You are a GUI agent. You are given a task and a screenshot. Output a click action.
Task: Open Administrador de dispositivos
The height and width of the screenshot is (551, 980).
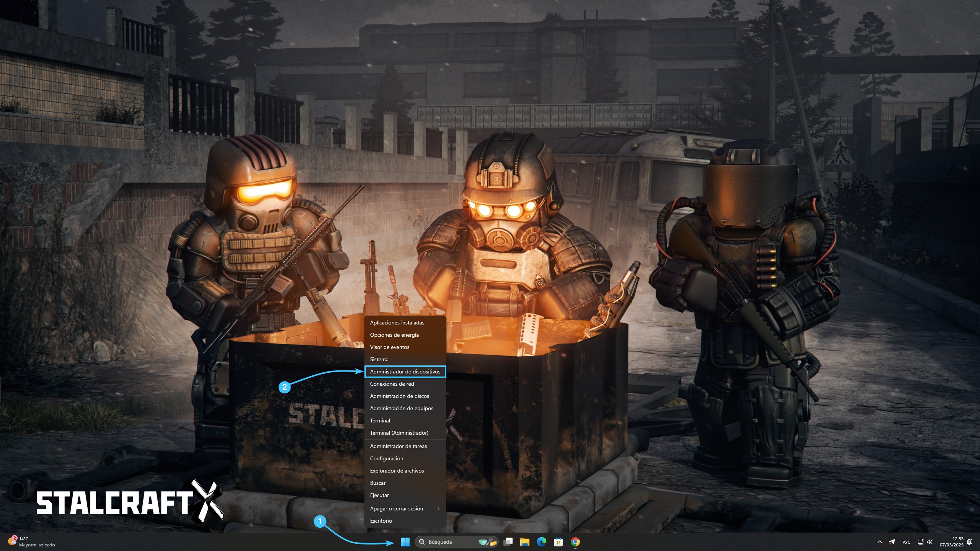[405, 372]
